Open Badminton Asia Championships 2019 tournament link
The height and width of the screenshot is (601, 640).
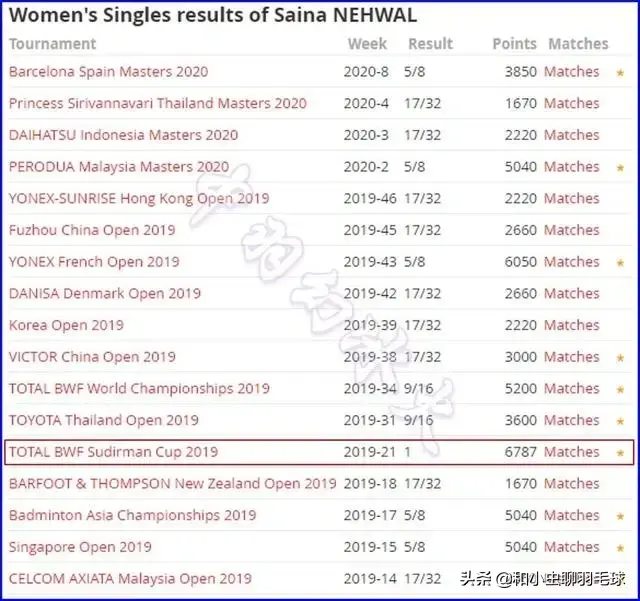pos(132,515)
